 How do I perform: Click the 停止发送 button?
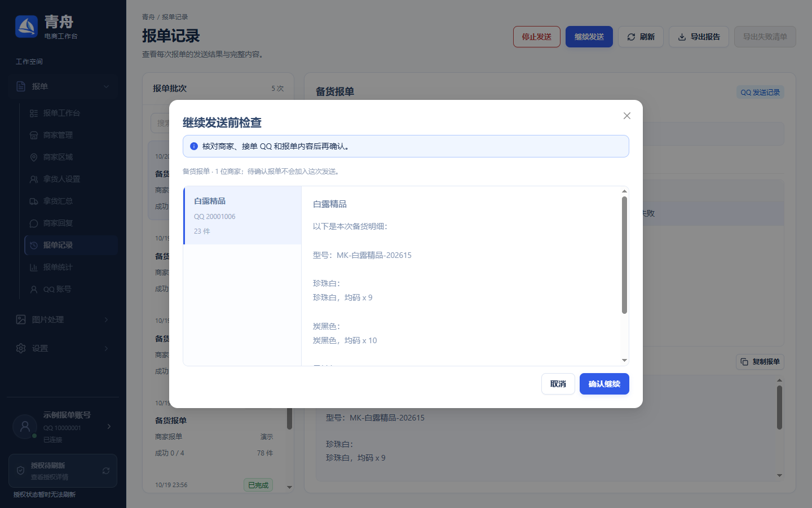(x=536, y=37)
